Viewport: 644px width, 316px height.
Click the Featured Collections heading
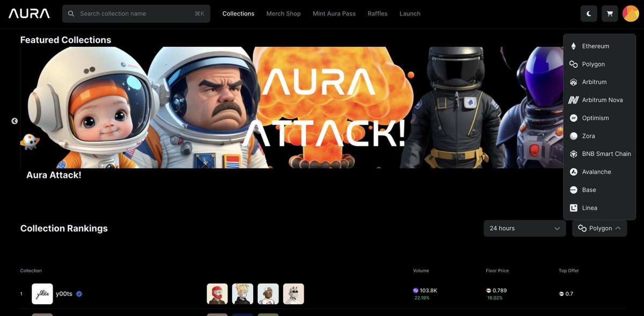coord(65,40)
